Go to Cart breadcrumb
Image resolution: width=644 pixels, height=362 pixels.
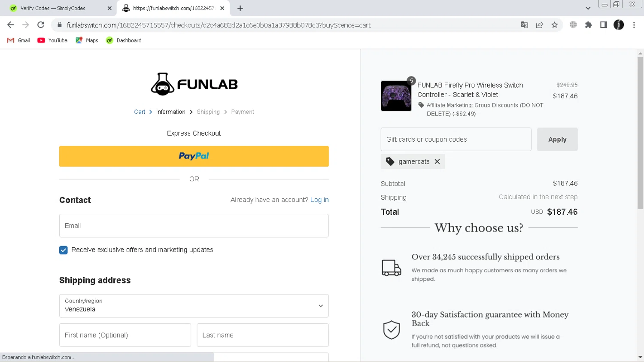(140, 112)
